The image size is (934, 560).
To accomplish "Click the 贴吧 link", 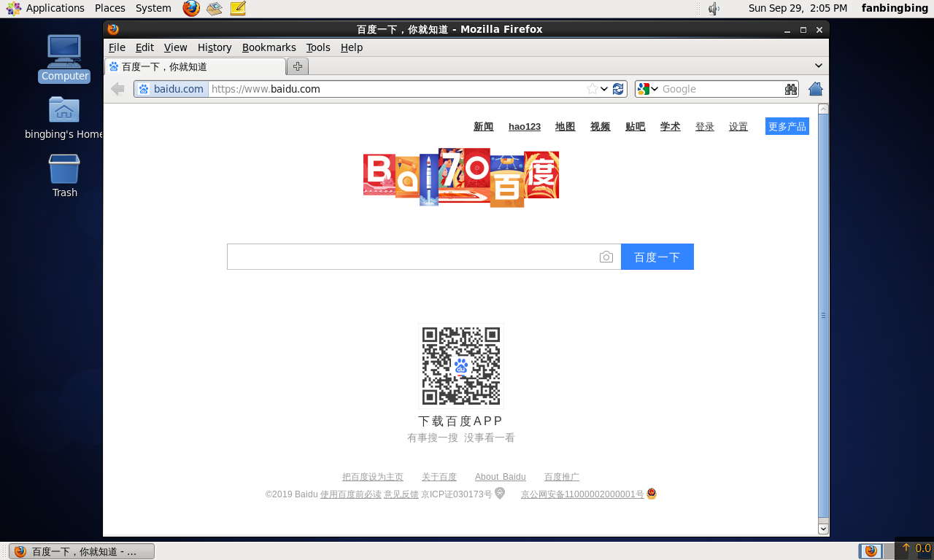I will pos(636,126).
